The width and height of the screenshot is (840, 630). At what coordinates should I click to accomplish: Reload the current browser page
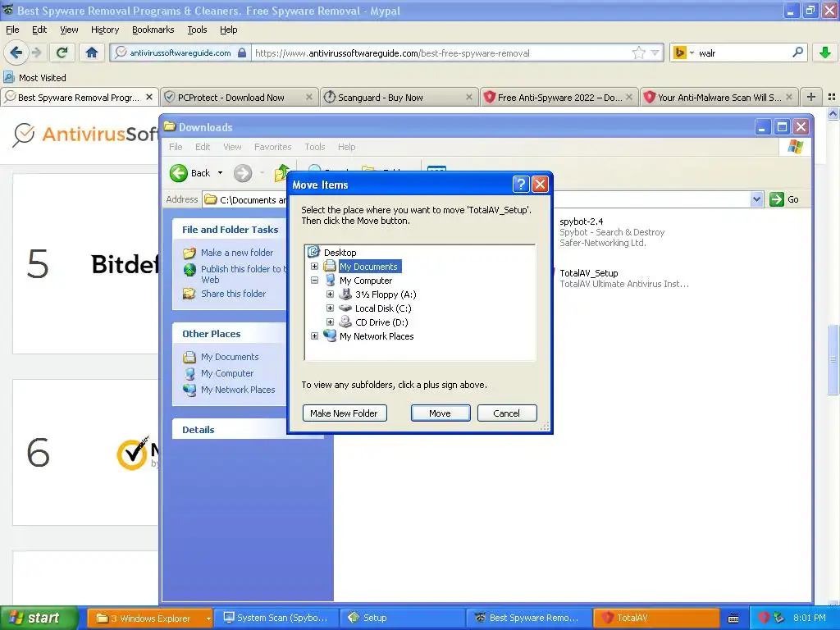(62, 52)
